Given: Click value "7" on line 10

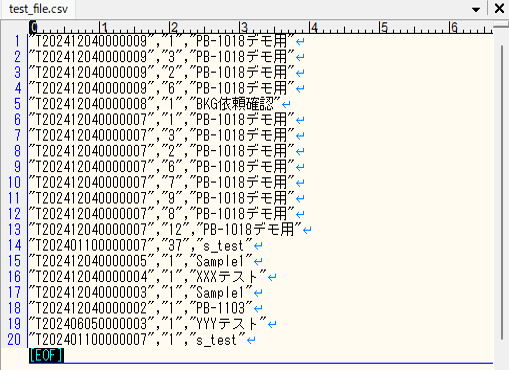Looking at the screenshot, I should click(172, 183).
